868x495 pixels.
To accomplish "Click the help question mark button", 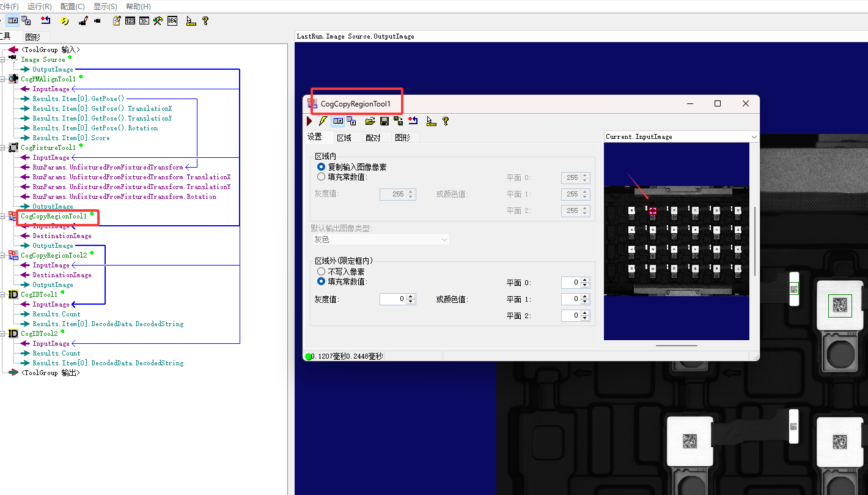I will (x=446, y=121).
